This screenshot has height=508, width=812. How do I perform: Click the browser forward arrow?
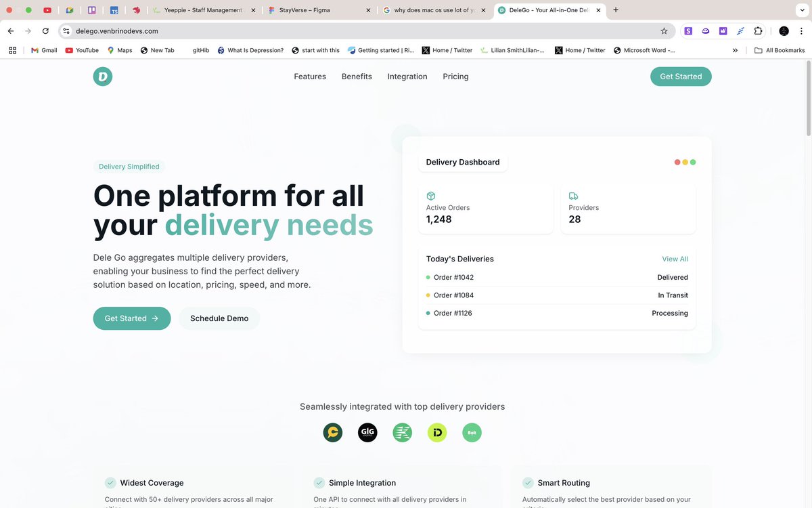28,31
